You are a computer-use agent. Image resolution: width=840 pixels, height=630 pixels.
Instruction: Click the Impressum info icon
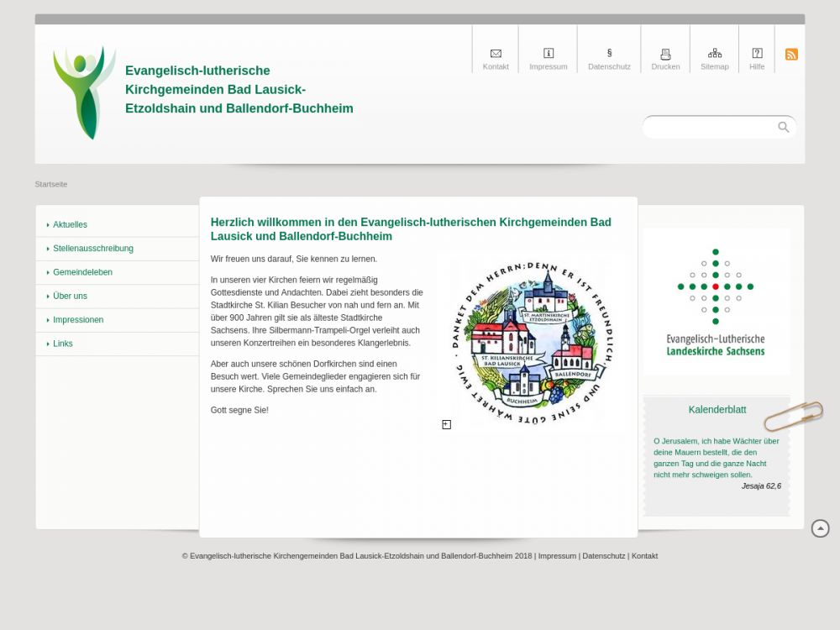coord(549,54)
